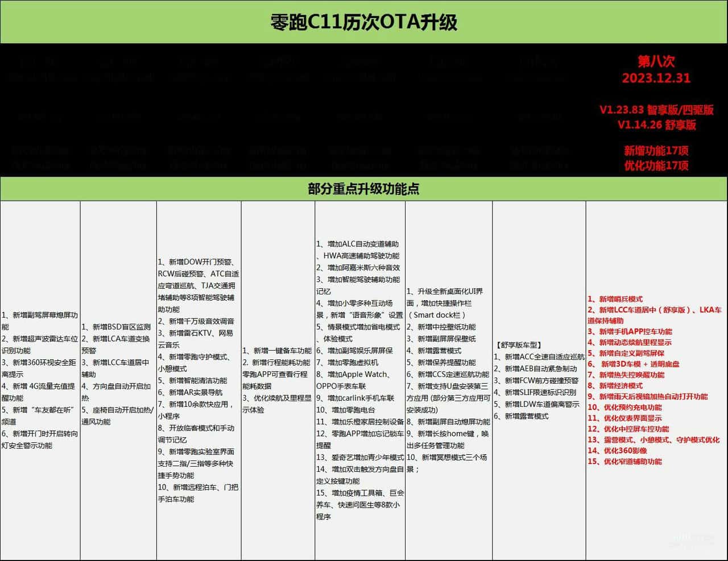728x561 pixels.
Task: Click the line 新增360环视安全距离提示
Action: click(x=40, y=368)
